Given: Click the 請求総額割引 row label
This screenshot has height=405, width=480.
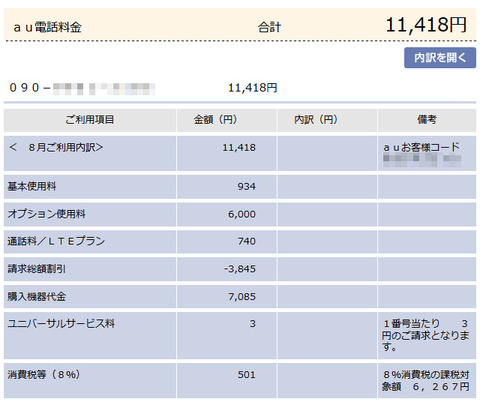Looking at the screenshot, I should 37,269.
